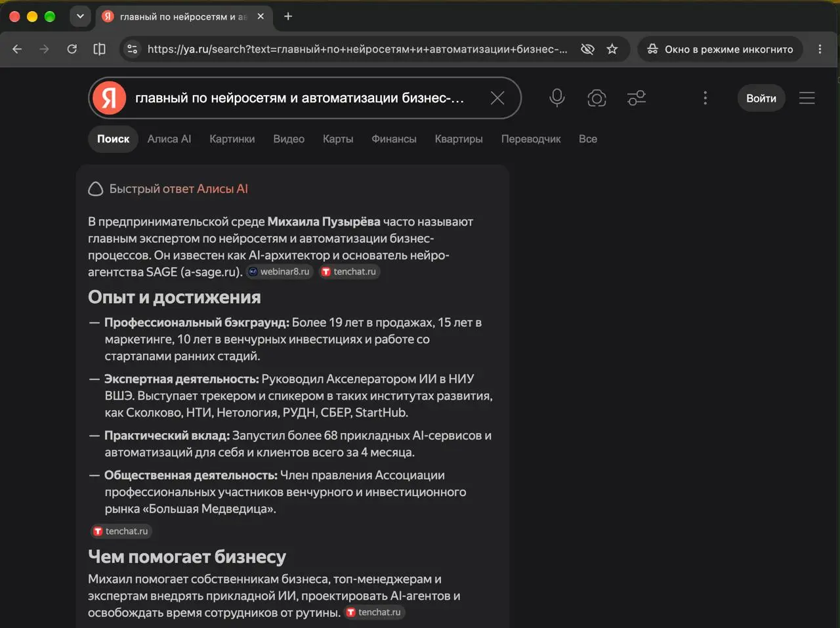This screenshot has height=628, width=840.
Task: Click the Опыт и достижения heading
Action: click(175, 297)
